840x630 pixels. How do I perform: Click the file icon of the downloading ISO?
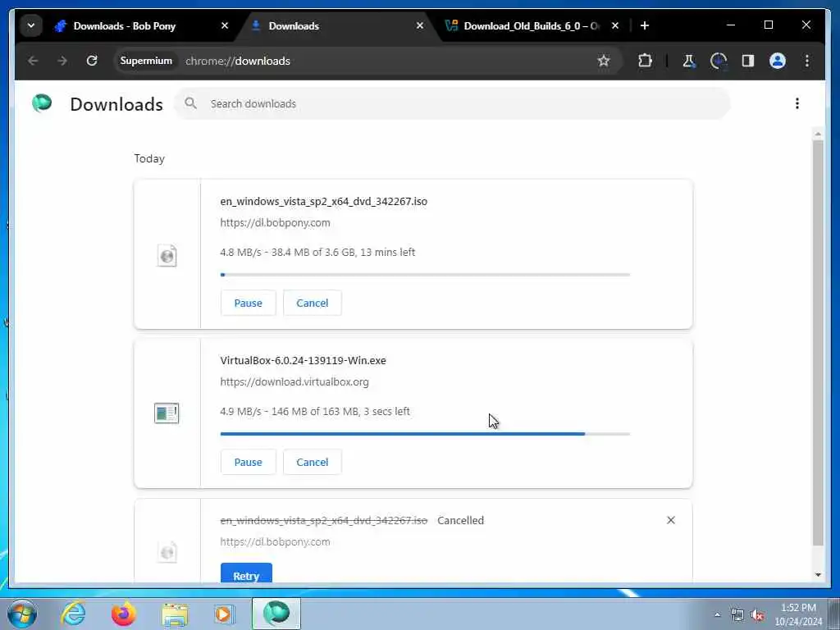(167, 256)
